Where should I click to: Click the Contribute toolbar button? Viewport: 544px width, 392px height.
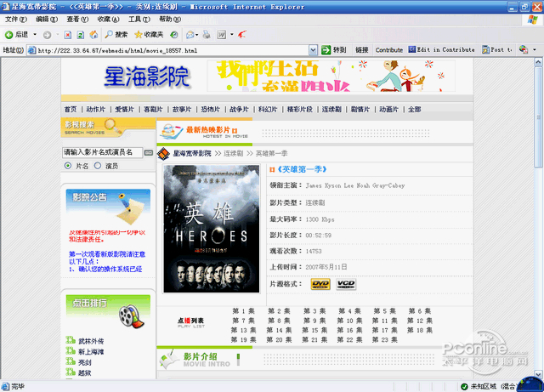pos(389,50)
